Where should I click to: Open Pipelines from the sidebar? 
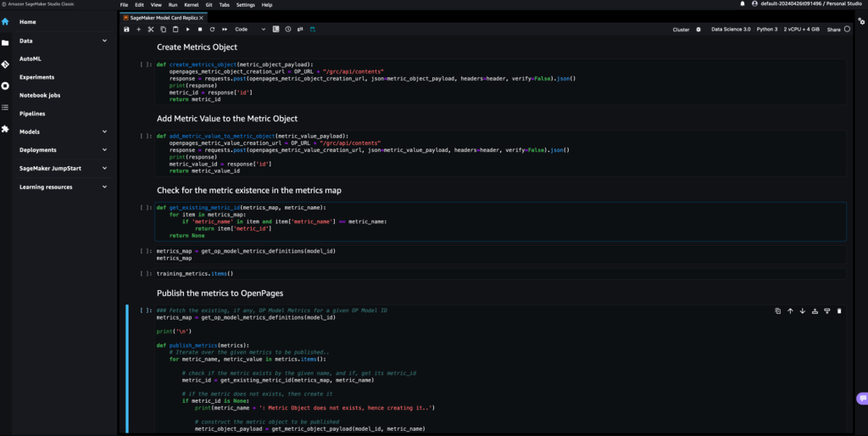[32, 114]
